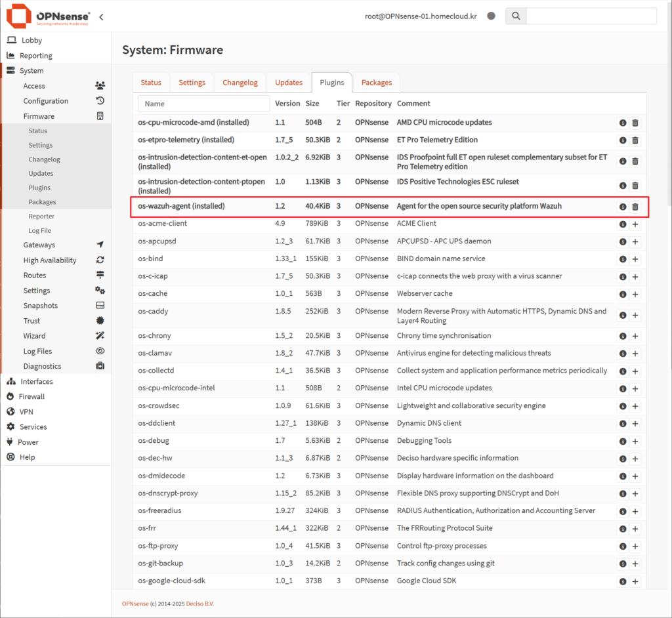Click the grey status circle indicator
Image resolution: width=672 pixels, height=618 pixels.
pos(491,16)
